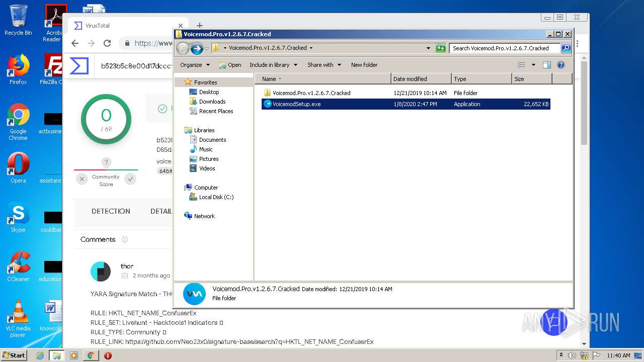Sort by the Type column header

pos(481,79)
